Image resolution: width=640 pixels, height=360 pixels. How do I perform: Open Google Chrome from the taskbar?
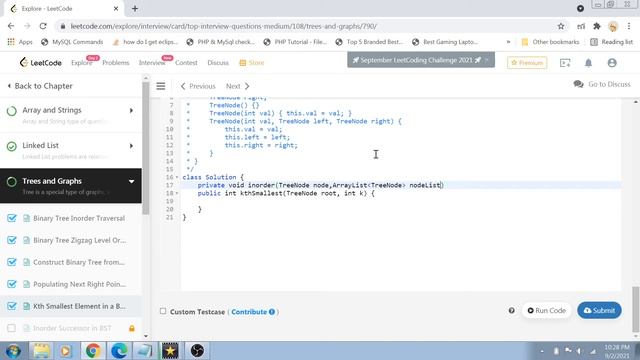(93, 351)
